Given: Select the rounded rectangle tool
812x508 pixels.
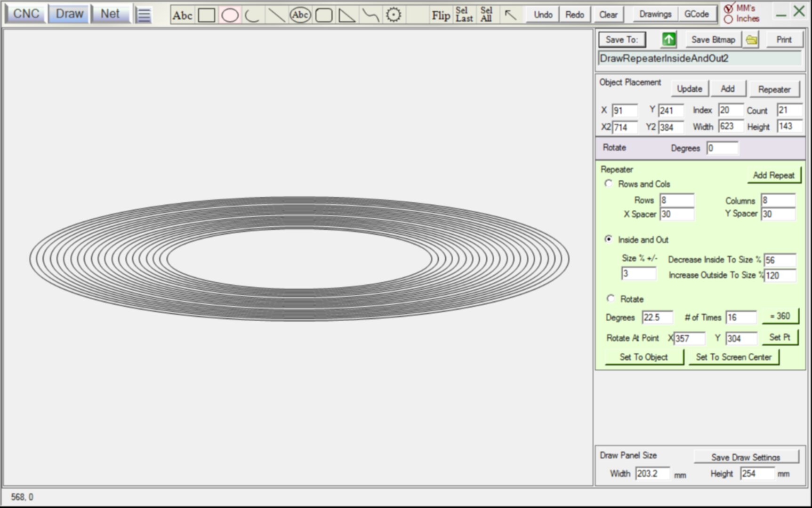Looking at the screenshot, I should coord(323,15).
